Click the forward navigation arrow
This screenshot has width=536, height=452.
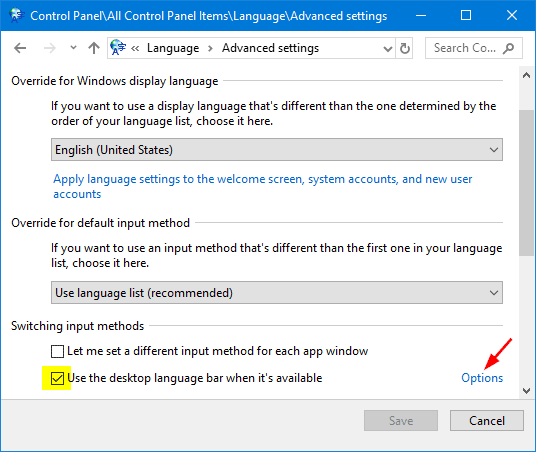50,48
